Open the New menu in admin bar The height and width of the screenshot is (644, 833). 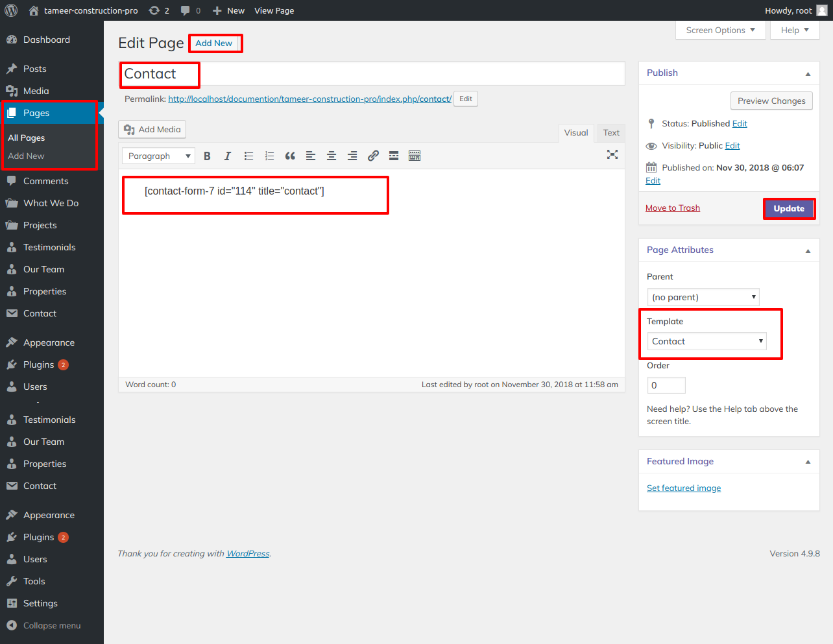pos(228,10)
